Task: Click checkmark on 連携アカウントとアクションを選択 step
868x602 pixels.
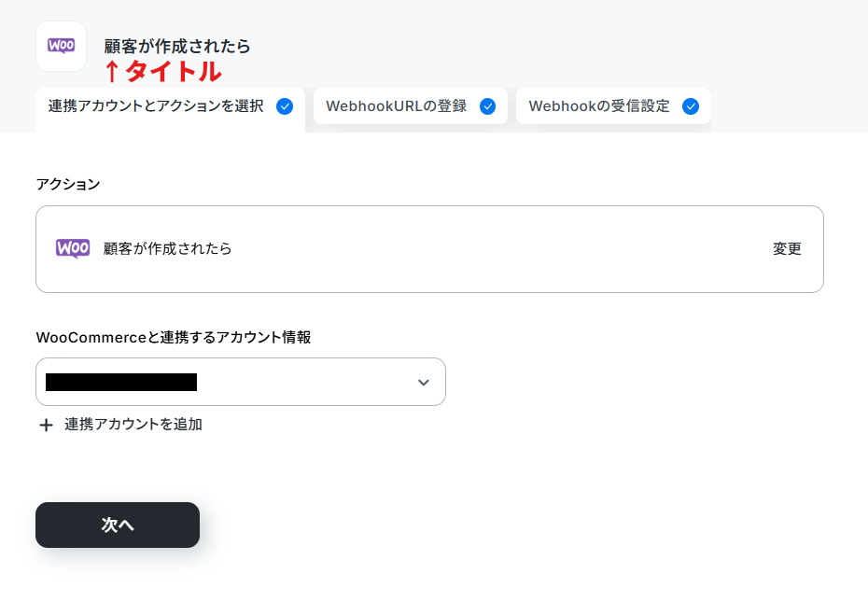Action: point(285,106)
